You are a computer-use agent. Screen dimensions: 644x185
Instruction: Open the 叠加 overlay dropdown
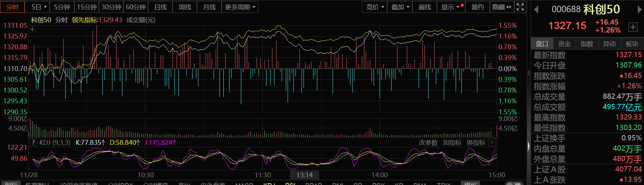[400, 7]
